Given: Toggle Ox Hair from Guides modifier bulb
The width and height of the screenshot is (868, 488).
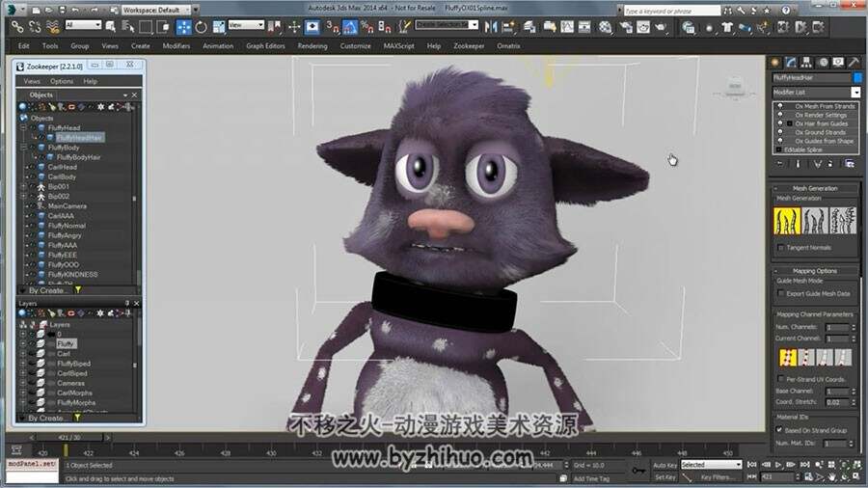Looking at the screenshot, I should pyautogui.click(x=780, y=123).
